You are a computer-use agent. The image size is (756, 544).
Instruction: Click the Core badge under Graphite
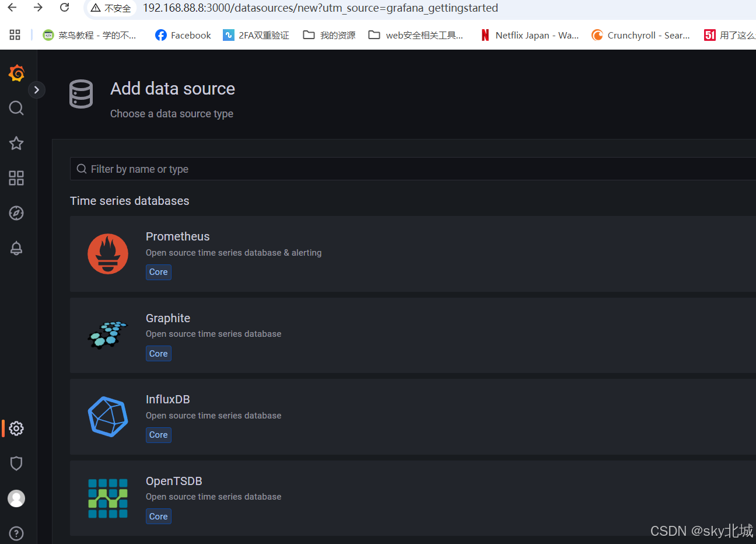(x=159, y=354)
